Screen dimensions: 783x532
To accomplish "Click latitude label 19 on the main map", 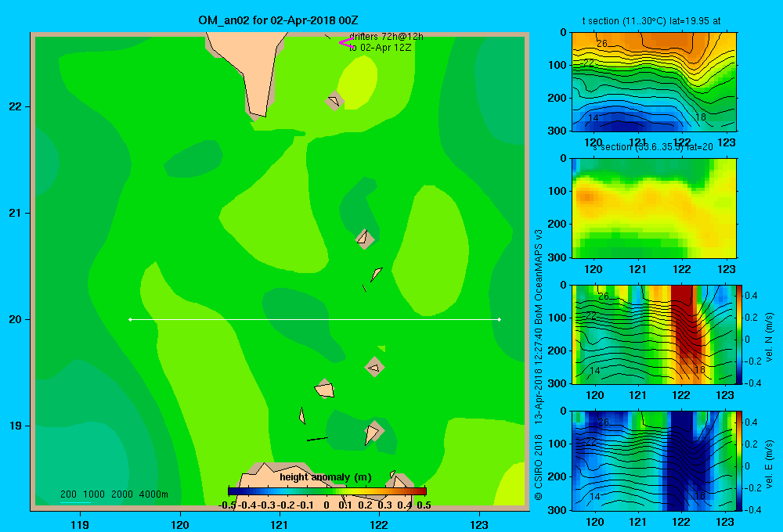I will pyautogui.click(x=16, y=426).
